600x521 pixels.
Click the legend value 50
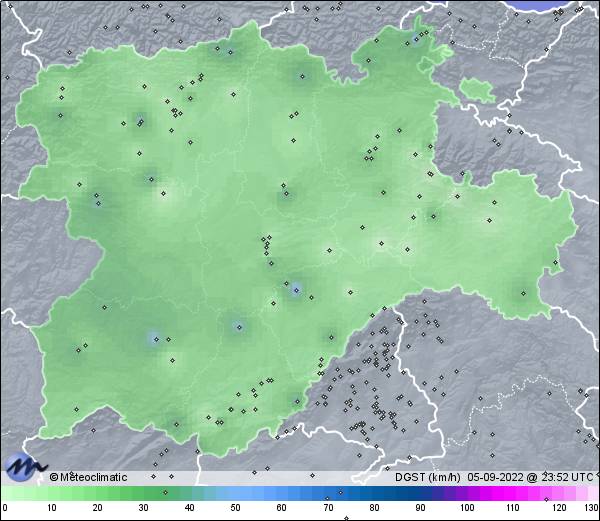236,508
